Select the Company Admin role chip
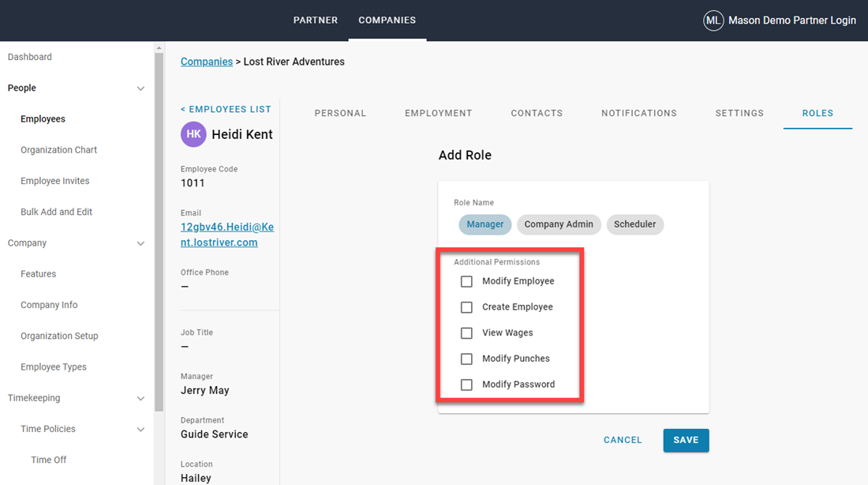Screen dimensions: 868x485 [x=559, y=224]
